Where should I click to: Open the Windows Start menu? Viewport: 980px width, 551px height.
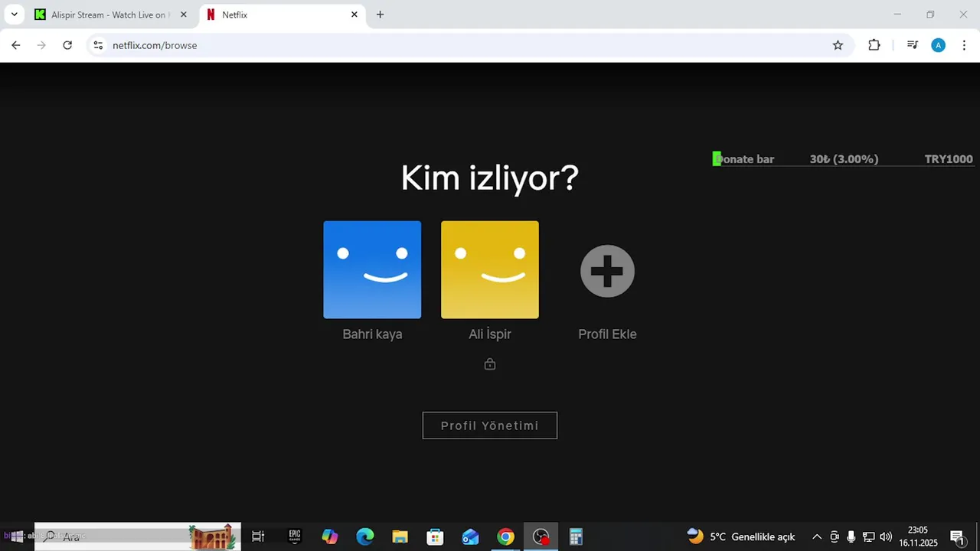pos(17,536)
